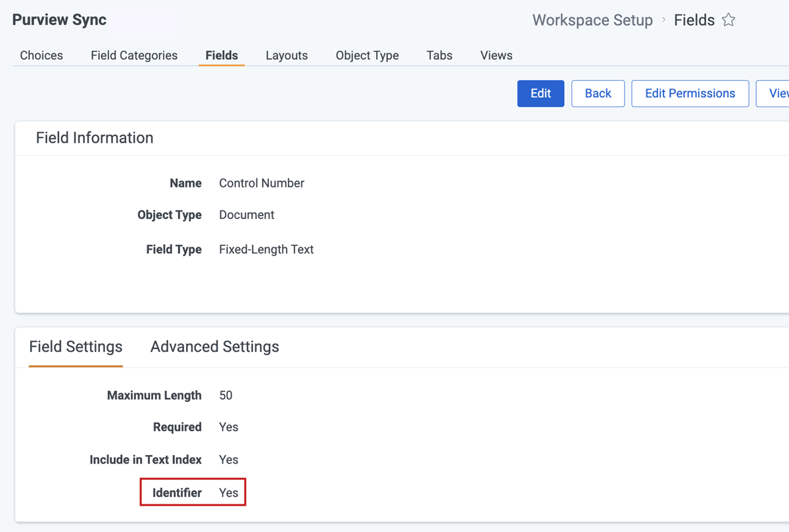Open the Object Type tab
The image size is (789, 532).
point(367,55)
